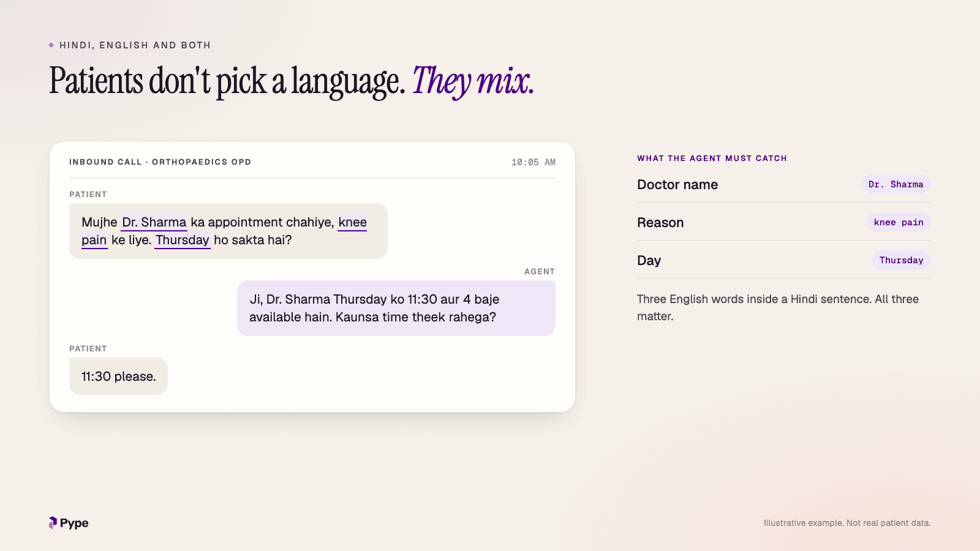This screenshot has width=980, height=551.
Task: Click the agent reply bubble about 11:30 aur 4 baje
Action: (396, 308)
